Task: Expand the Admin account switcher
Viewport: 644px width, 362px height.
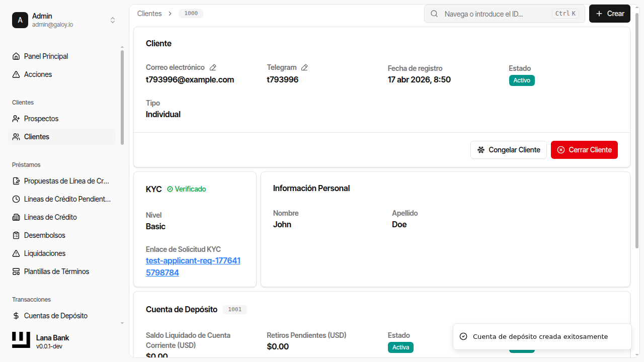Action: pos(113,20)
